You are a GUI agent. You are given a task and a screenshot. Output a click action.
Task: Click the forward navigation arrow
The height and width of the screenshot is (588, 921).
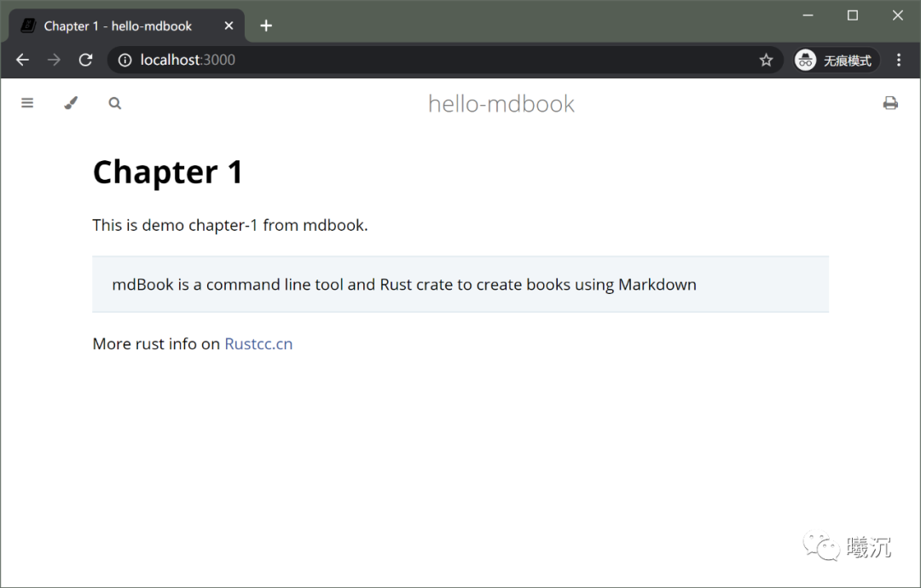tap(53, 60)
